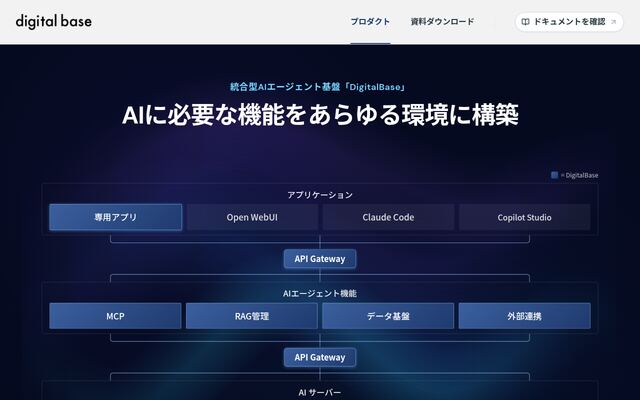The height and width of the screenshot is (400, 640).
Task: Select the Copilot Studio box
Action: (524, 217)
